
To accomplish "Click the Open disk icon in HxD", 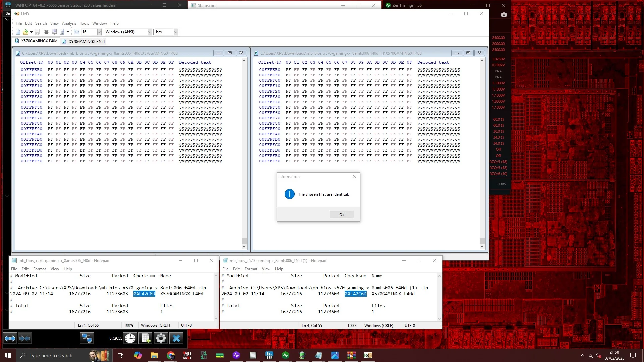I will pos(54,32).
